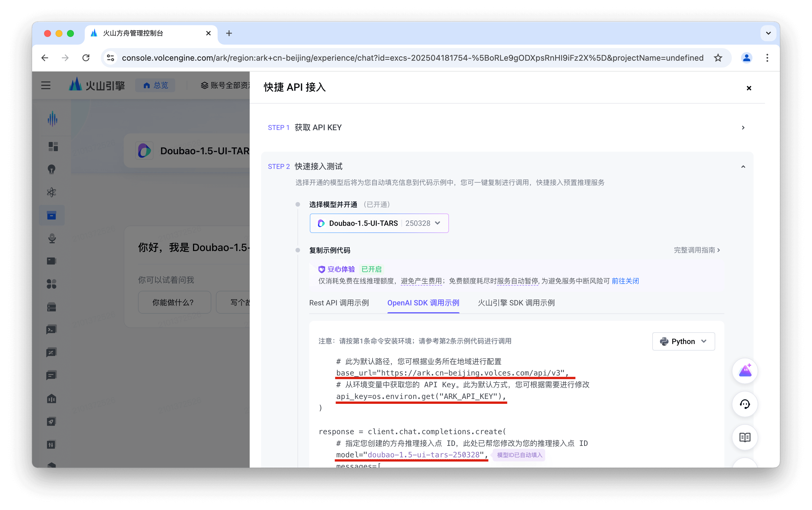Open the documentation book icon button
The height and width of the screenshot is (510, 812).
click(744, 437)
